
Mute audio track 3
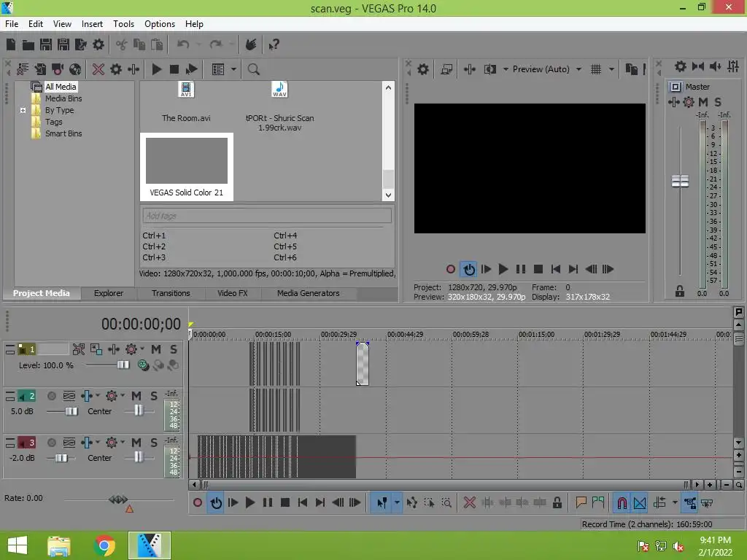[x=136, y=443]
